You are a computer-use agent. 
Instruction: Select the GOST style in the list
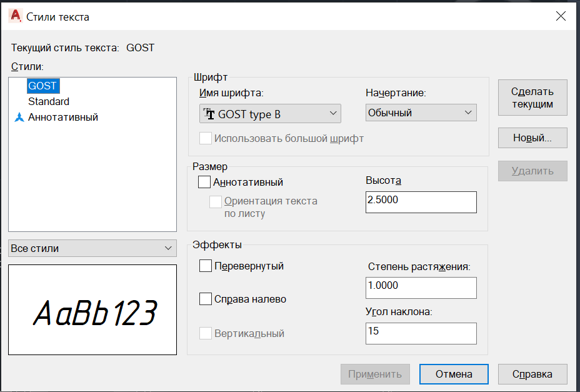[x=42, y=86]
